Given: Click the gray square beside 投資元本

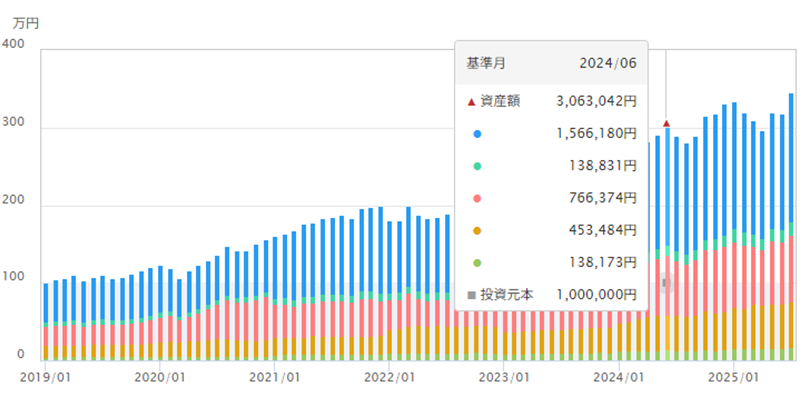Looking at the screenshot, I should point(472,295).
